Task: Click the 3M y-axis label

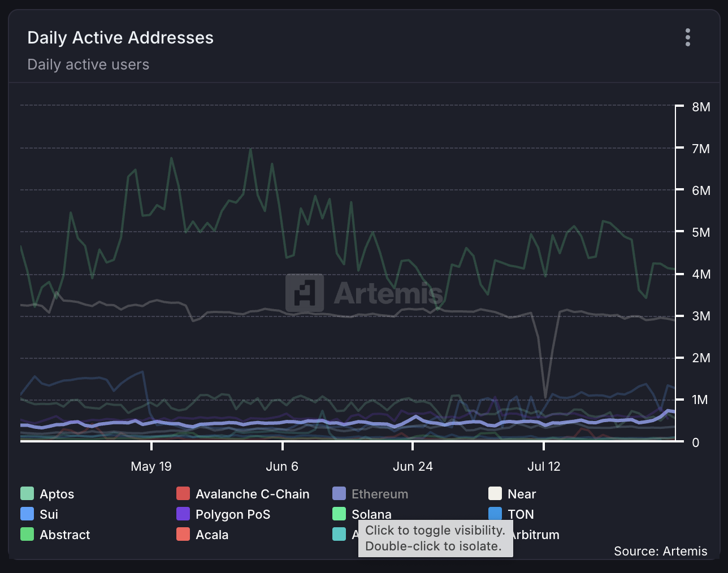Action: [701, 316]
